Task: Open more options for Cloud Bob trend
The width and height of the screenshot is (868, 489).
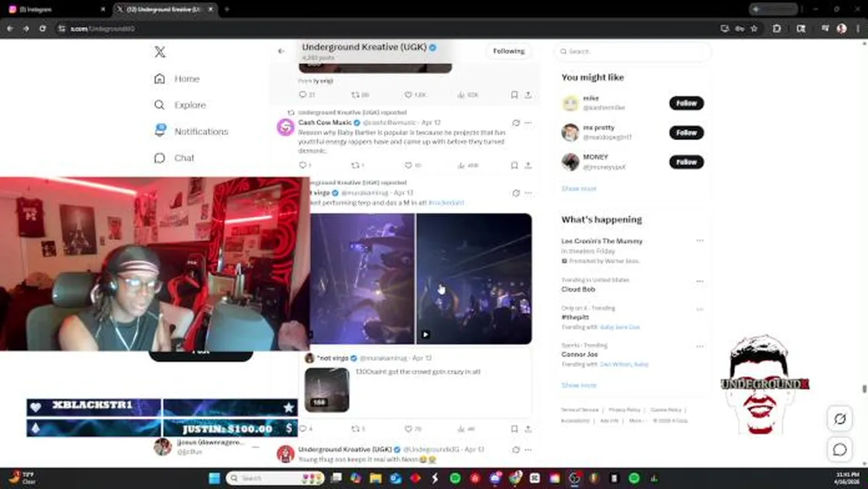Action: 700,280
